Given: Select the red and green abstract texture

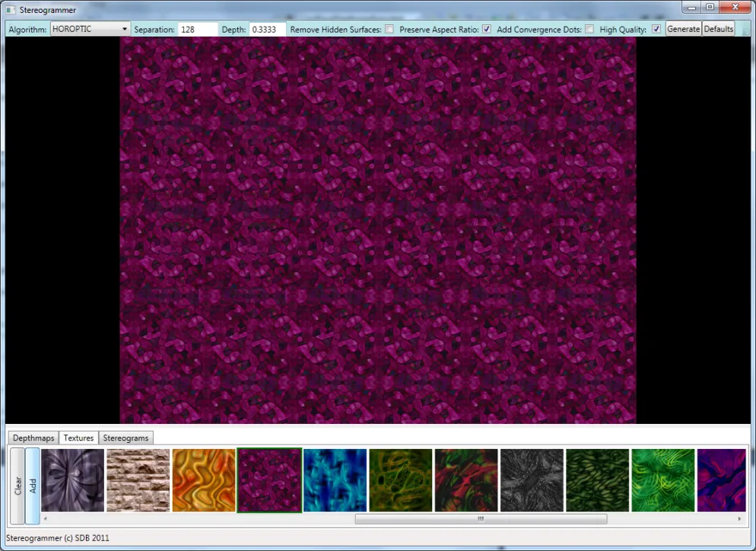Looking at the screenshot, I should pyautogui.click(x=466, y=480).
